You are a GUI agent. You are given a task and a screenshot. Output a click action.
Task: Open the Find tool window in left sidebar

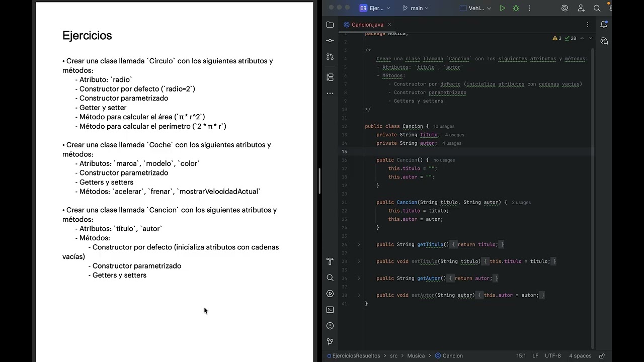pyautogui.click(x=330, y=278)
